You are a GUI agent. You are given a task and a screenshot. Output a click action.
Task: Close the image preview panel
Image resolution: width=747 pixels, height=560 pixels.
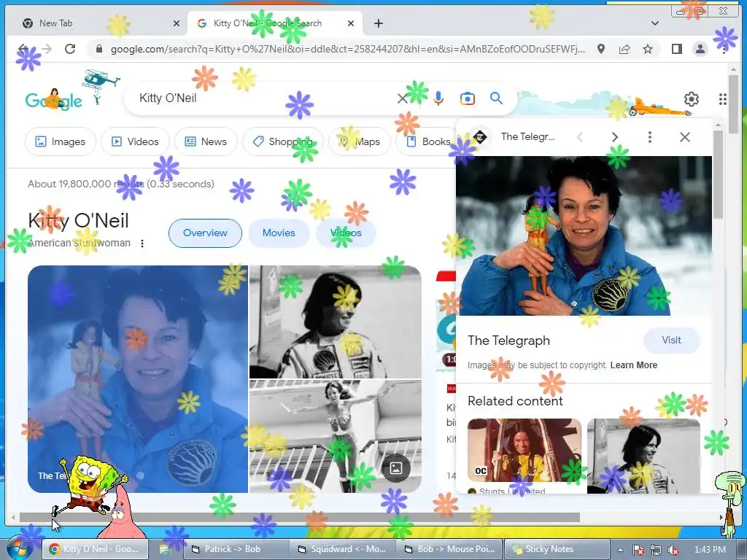tap(684, 137)
